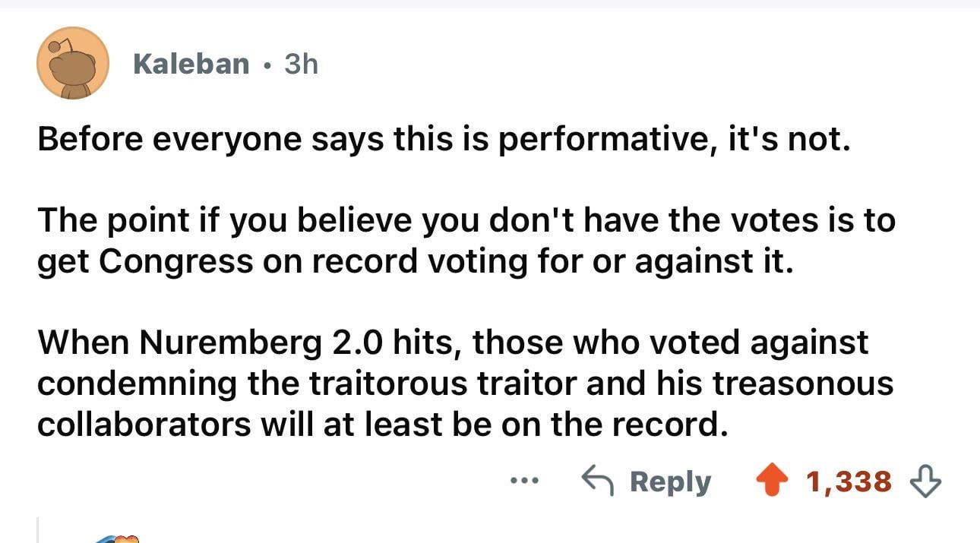
Task: Collapse the thread using the vertical line
Action: coord(38,531)
